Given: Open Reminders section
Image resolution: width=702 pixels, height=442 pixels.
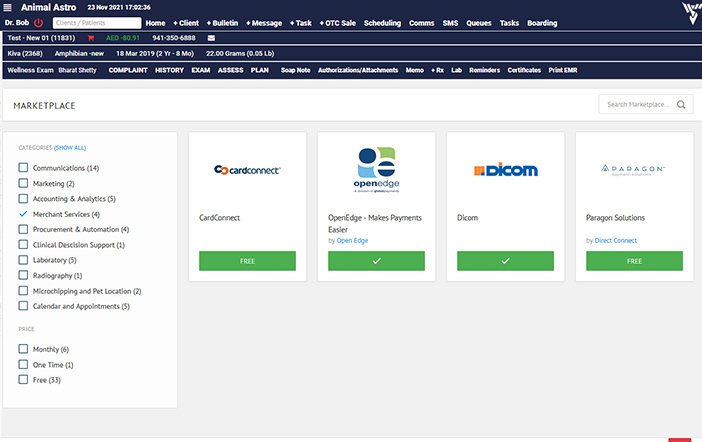Looking at the screenshot, I should [484, 70].
